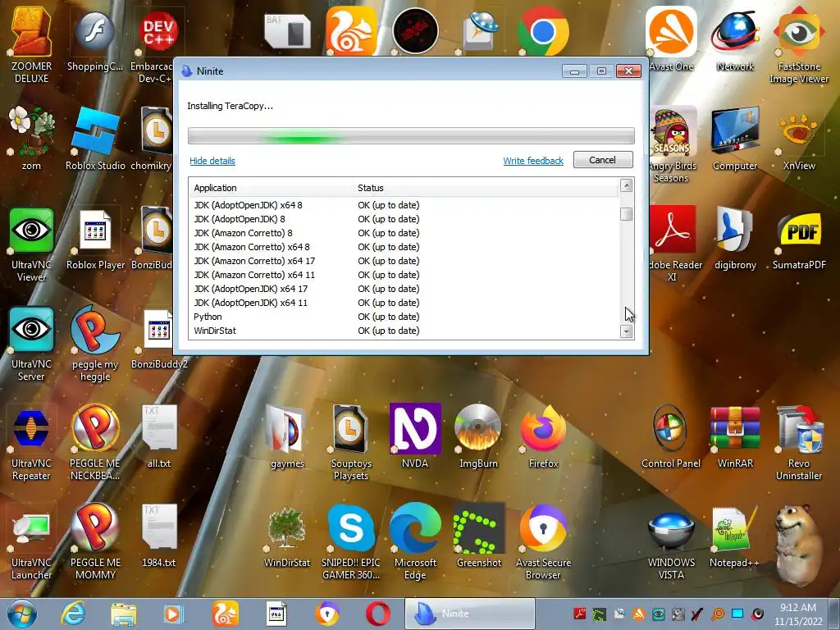Select JDK (AdoptOpenJDK) x64 8 row
Viewport: 840px width, 630px height.
click(x=404, y=205)
